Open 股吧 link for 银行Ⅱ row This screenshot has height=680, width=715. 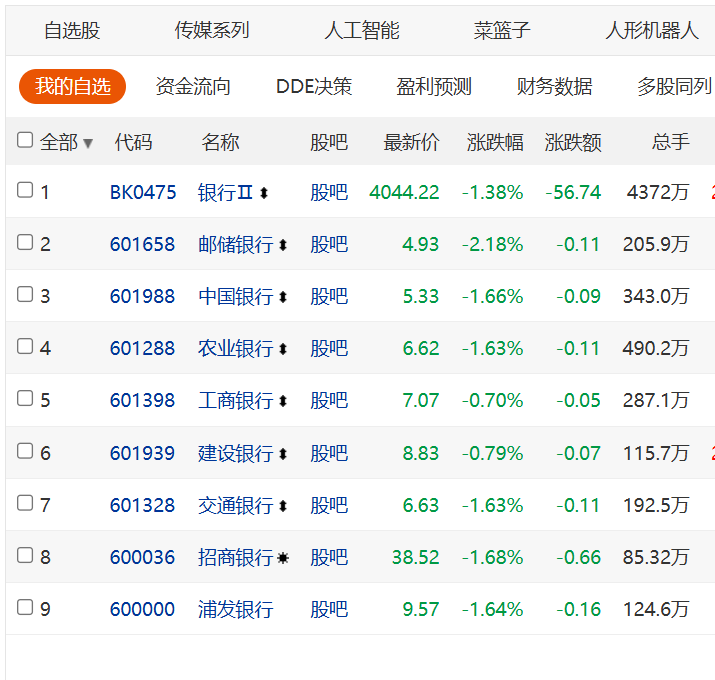(329, 192)
